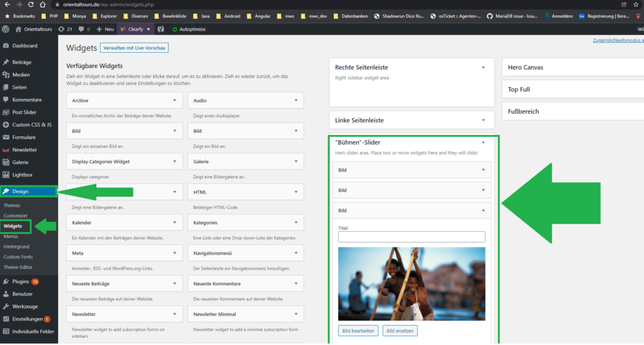Expand the Archive widget dropdown arrow
Viewport: 644px width, 345px height.
tap(174, 101)
